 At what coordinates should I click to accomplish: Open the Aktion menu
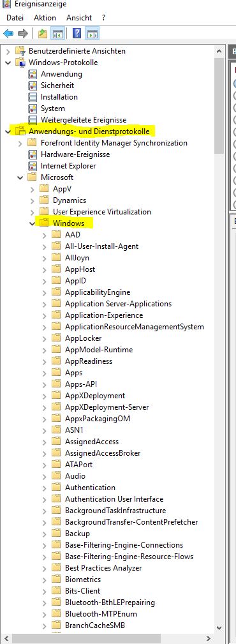click(45, 18)
